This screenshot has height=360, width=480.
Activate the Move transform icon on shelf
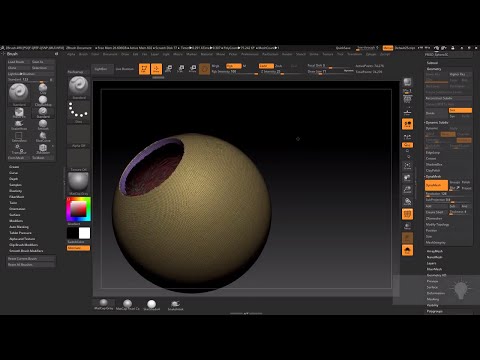pyautogui.click(x=169, y=69)
